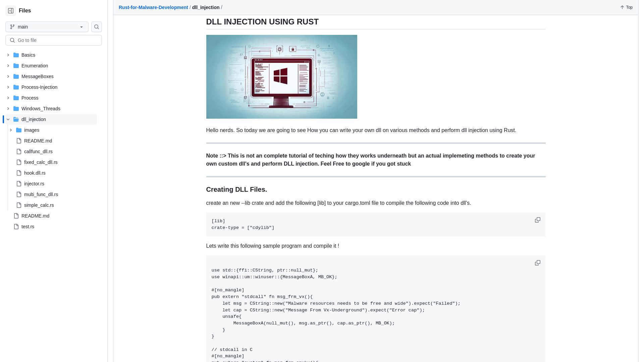This screenshot has height=362, width=644.
Task: Copy the [lib] cargo.toml code block
Action: [x=537, y=220]
